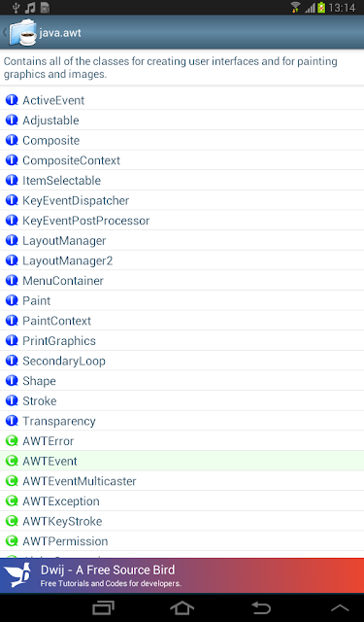Tap the java.awt title text
364x622 pixels.
tap(60, 32)
